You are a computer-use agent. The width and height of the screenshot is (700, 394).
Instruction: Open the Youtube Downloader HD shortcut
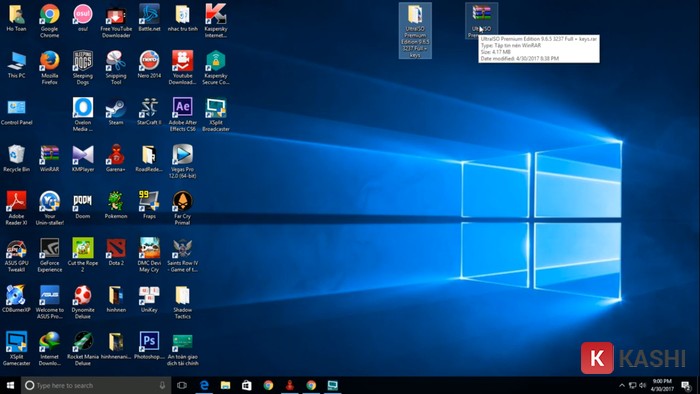[x=183, y=67]
